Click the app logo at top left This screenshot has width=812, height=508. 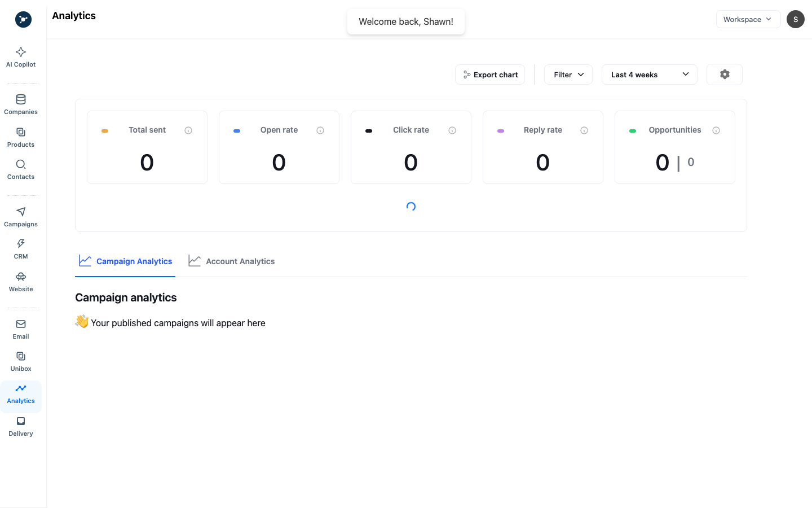pos(23,20)
